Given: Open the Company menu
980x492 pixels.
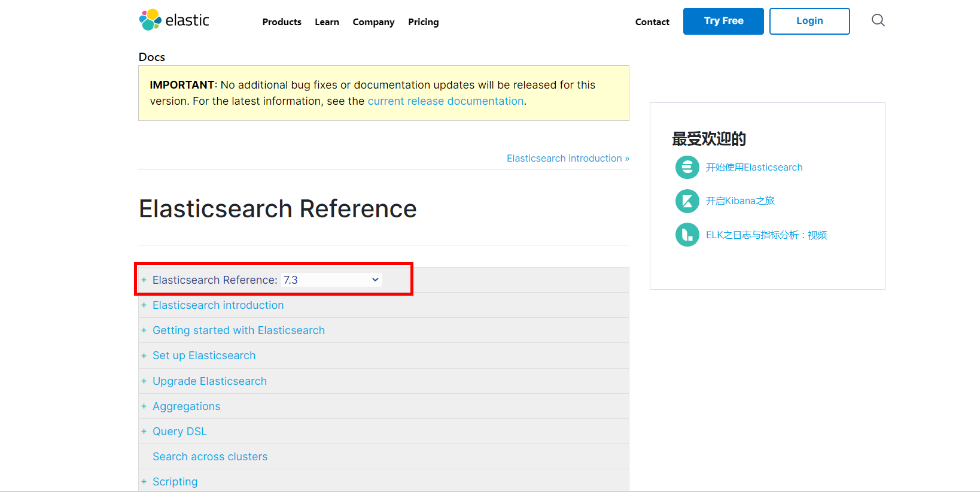Looking at the screenshot, I should tap(373, 22).
